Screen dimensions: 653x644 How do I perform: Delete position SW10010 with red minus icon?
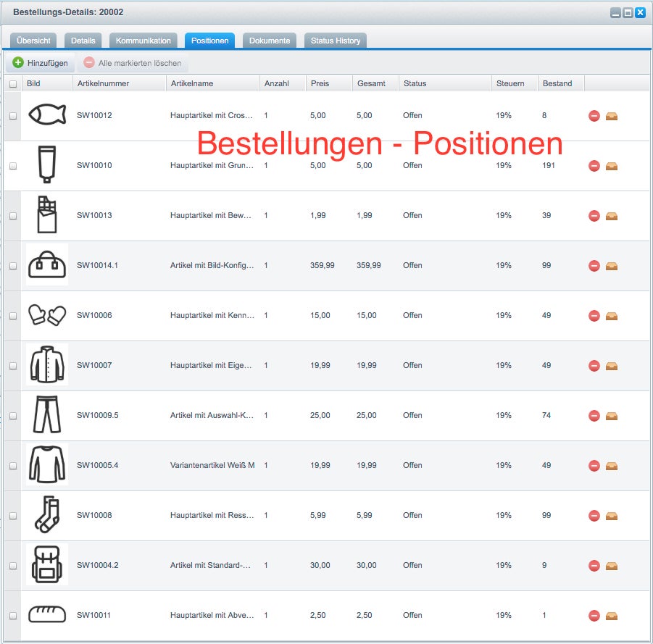coord(594,166)
